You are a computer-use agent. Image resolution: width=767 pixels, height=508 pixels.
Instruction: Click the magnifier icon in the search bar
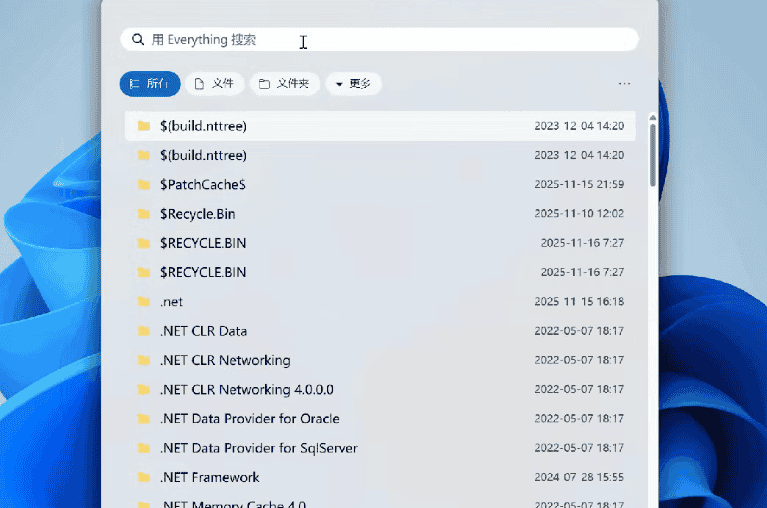coord(137,40)
